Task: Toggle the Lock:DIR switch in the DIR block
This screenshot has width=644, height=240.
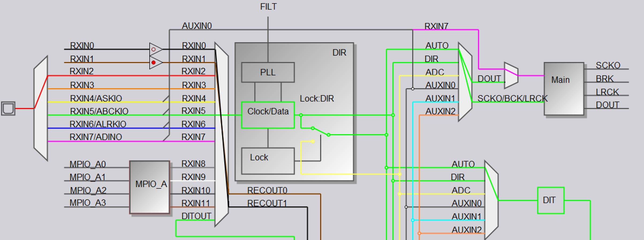Action: pyautogui.click(x=320, y=131)
